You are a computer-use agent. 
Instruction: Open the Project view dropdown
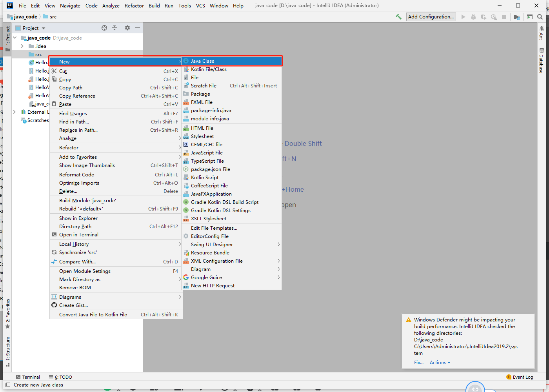click(x=44, y=28)
